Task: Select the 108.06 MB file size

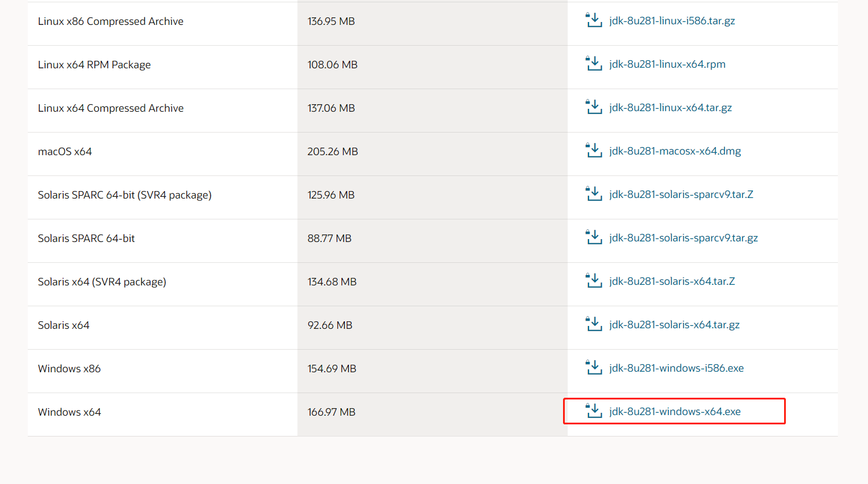Action: (333, 65)
